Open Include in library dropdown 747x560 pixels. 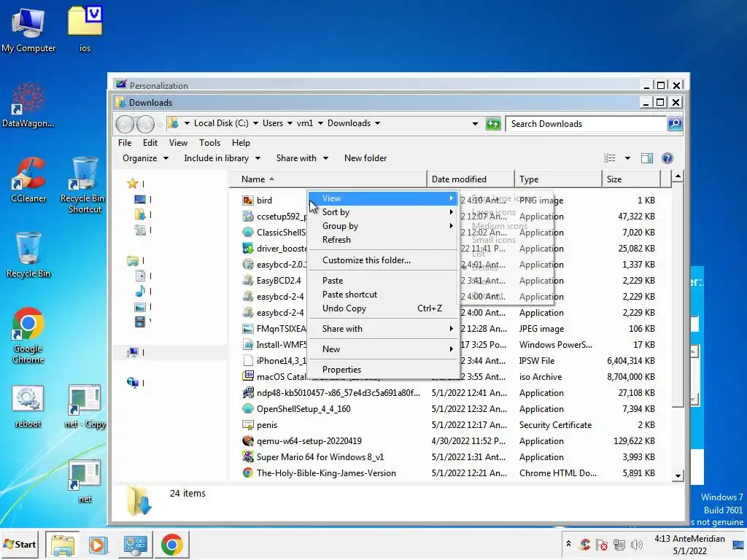[x=222, y=158]
